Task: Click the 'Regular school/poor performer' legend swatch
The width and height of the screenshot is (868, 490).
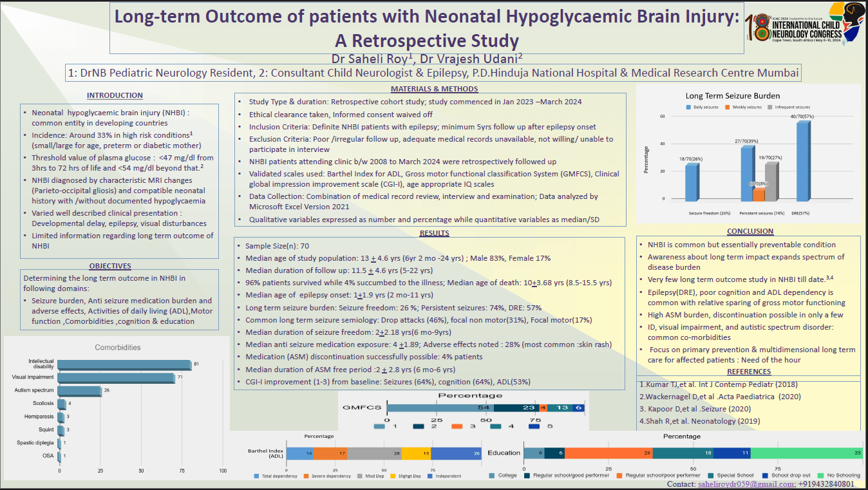Action: click(620, 476)
